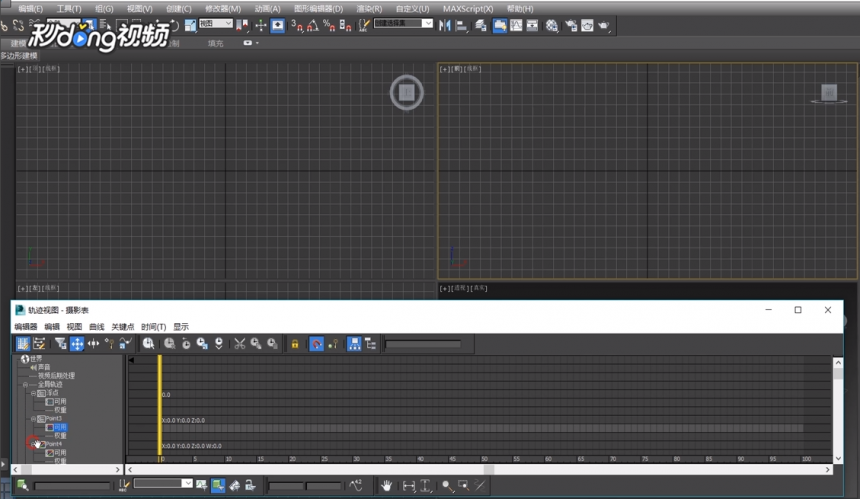Collapse the Point3 tree node

33,418
